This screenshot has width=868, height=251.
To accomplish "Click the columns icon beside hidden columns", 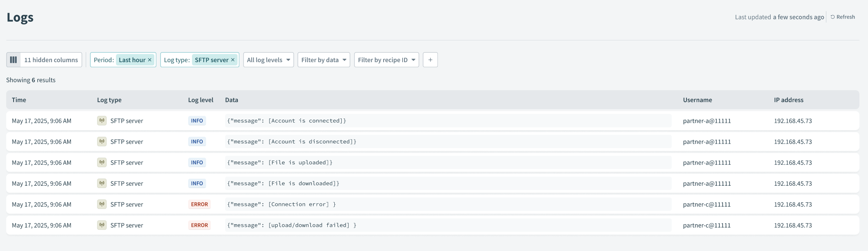I will (14, 60).
